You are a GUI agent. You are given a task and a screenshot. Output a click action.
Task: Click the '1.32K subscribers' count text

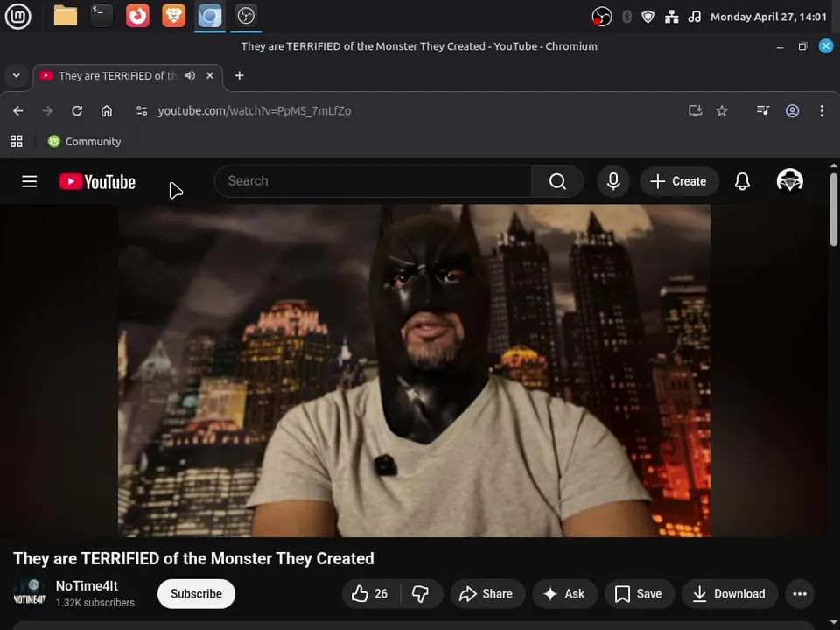click(x=95, y=603)
